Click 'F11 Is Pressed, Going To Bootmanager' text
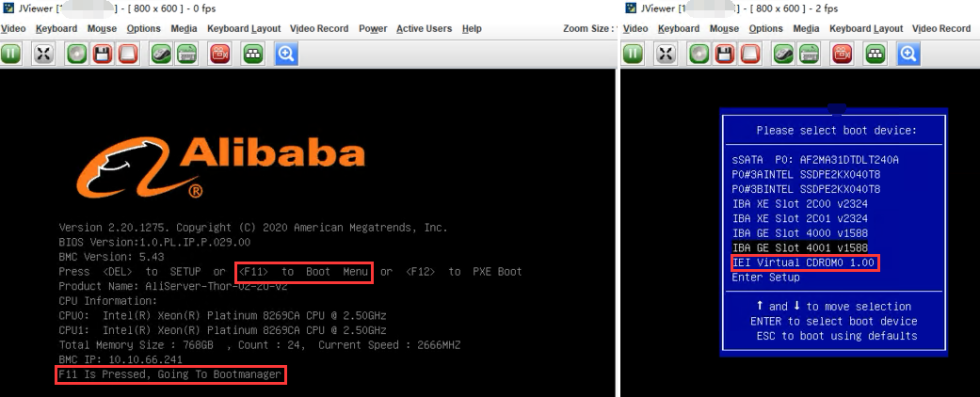 (170, 374)
